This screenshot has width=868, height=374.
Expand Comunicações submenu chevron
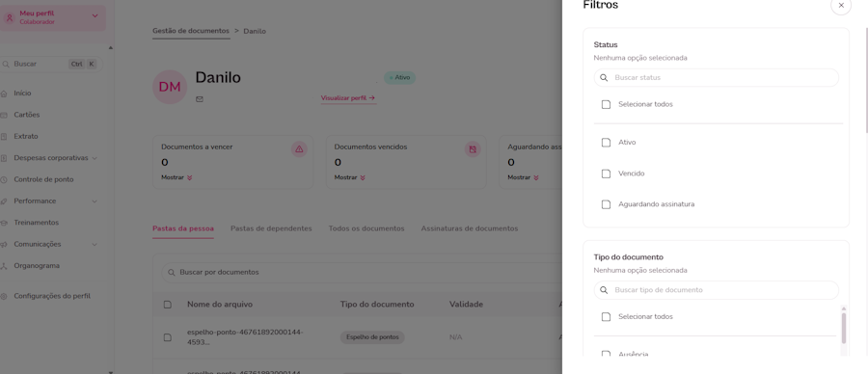coord(95,245)
